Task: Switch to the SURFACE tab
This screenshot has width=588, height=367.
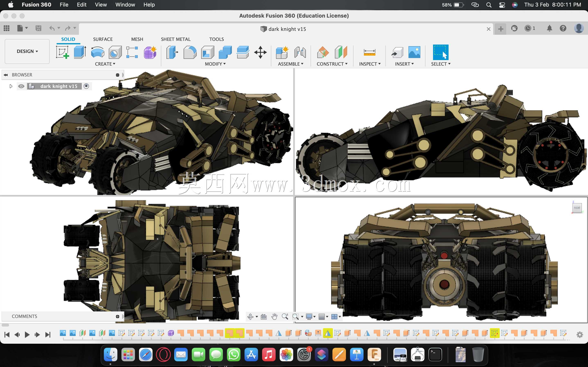Action: point(103,39)
